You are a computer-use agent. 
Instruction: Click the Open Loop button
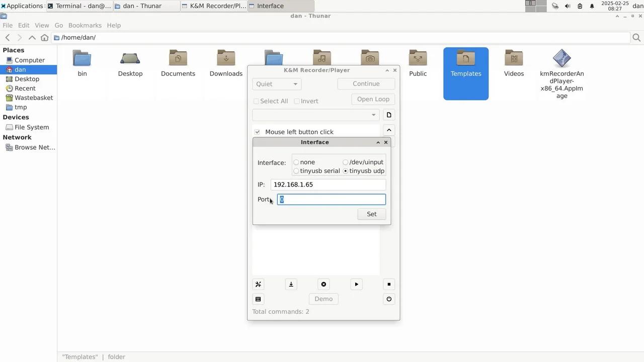click(373, 99)
